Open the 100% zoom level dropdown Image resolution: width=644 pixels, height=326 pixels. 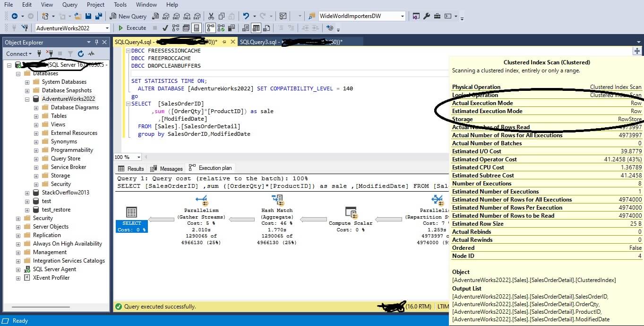[x=139, y=157]
